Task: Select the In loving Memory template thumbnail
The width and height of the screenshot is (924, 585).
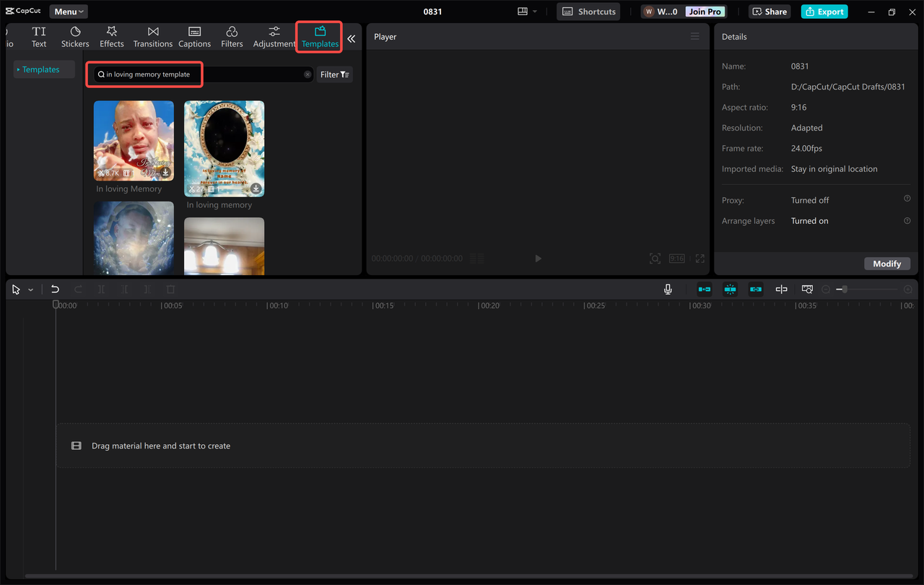Action: pyautogui.click(x=134, y=141)
